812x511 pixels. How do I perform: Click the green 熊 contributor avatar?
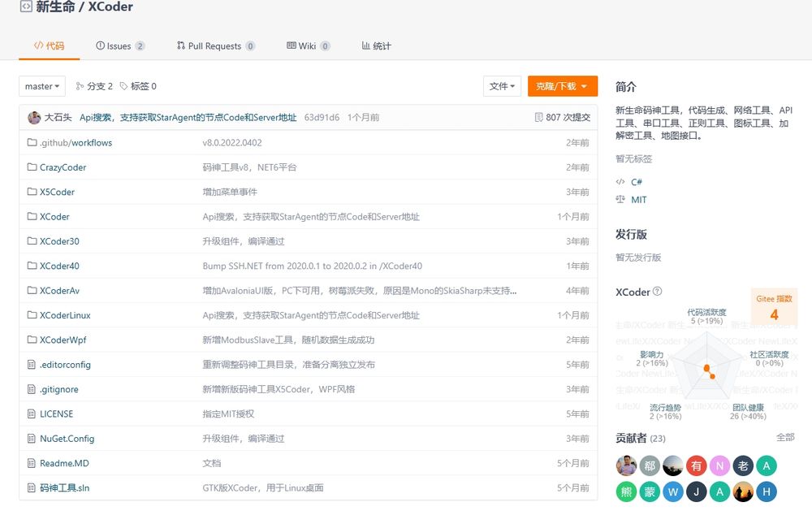626,492
